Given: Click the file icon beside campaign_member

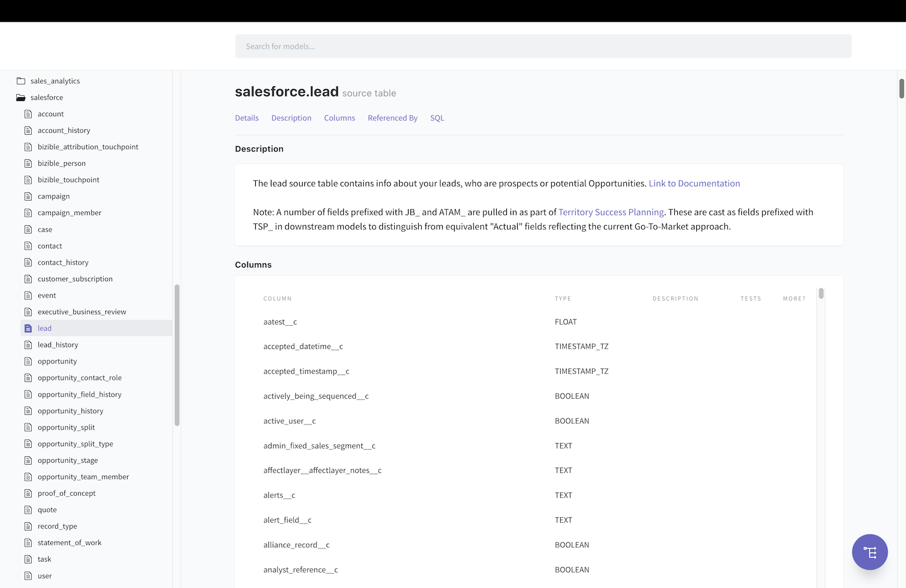Looking at the screenshot, I should coord(28,213).
